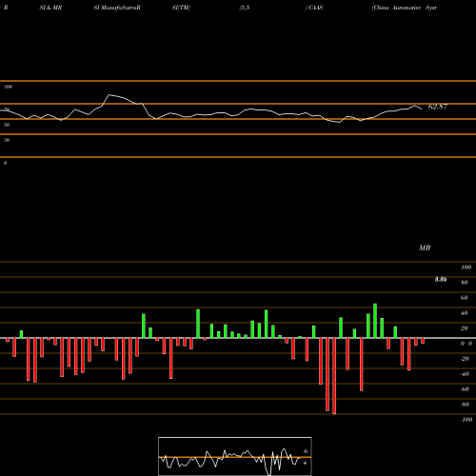This screenshot has width=476, height=476.
Task: Click the current RSI value 62.87
Action: (438, 107)
